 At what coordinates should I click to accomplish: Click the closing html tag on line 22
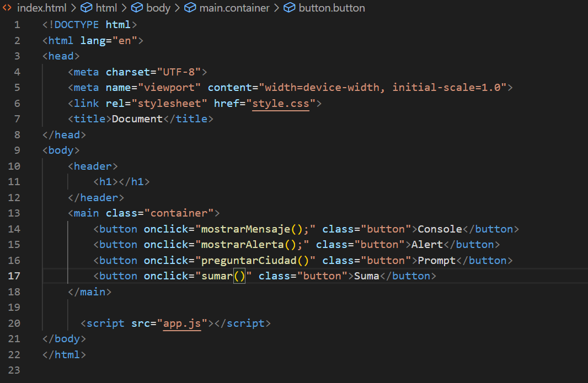(x=64, y=354)
